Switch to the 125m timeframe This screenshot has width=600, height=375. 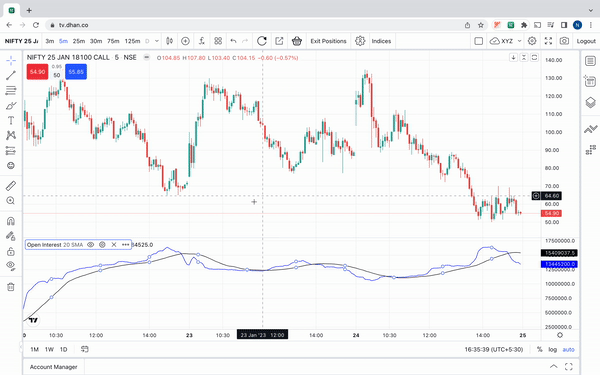(x=132, y=41)
